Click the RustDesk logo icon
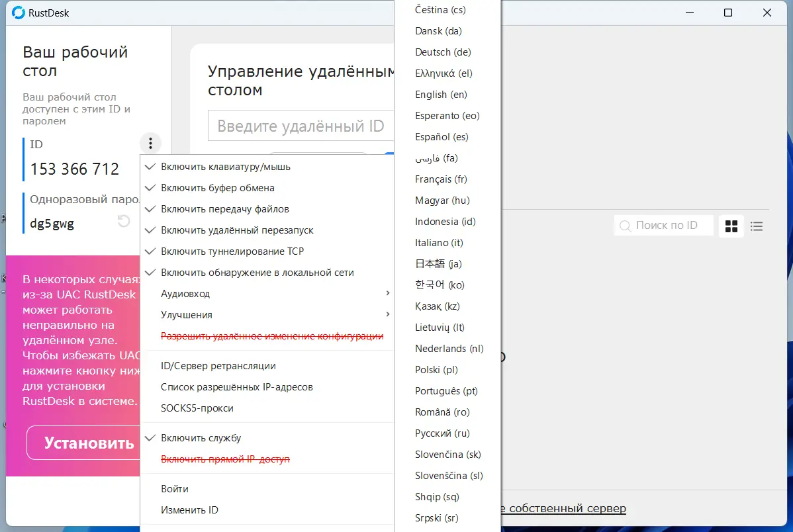This screenshot has width=793, height=532. tap(18, 12)
